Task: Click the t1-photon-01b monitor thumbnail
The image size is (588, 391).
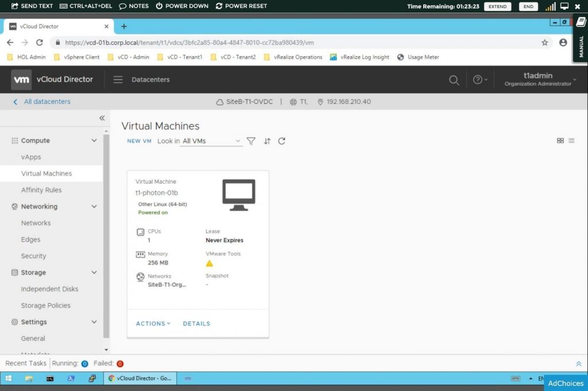Action: (x=238, y=195)
